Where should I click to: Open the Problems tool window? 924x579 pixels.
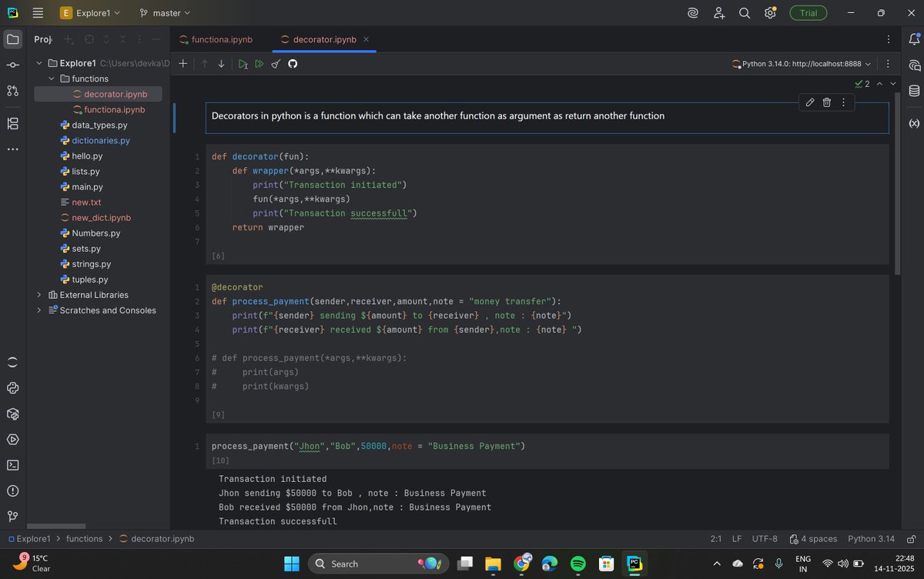pyautogui.click(x=12, y=490)
